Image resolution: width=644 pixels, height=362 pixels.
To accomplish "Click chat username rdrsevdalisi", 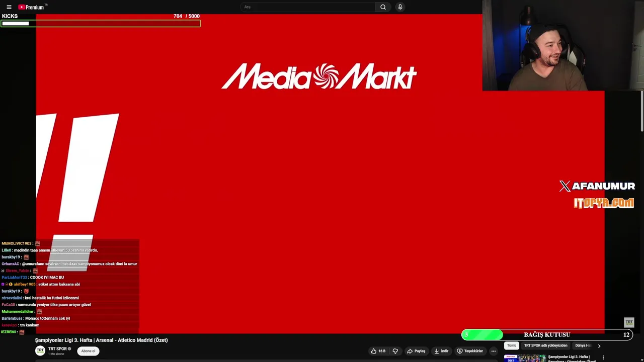I will (x=12, y=298).
